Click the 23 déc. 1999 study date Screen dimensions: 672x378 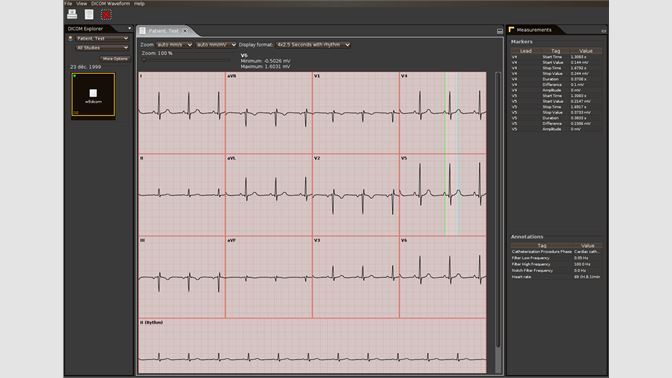86,67
